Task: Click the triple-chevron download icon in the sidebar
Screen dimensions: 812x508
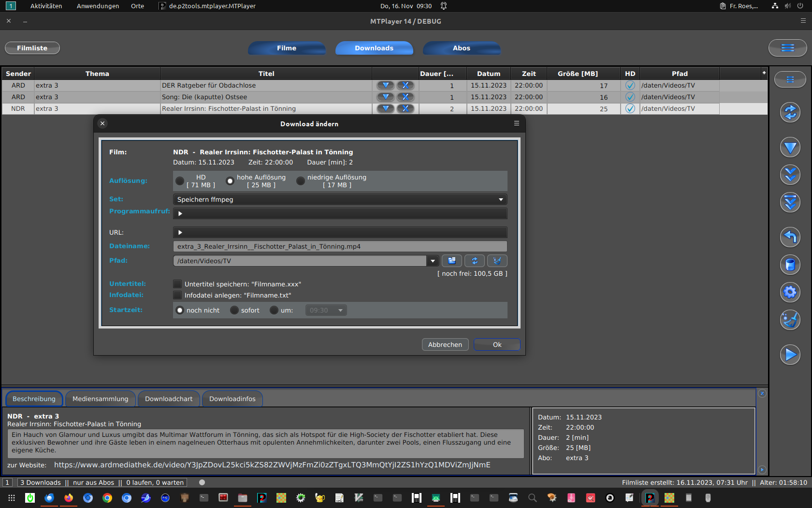Action: 790,202
